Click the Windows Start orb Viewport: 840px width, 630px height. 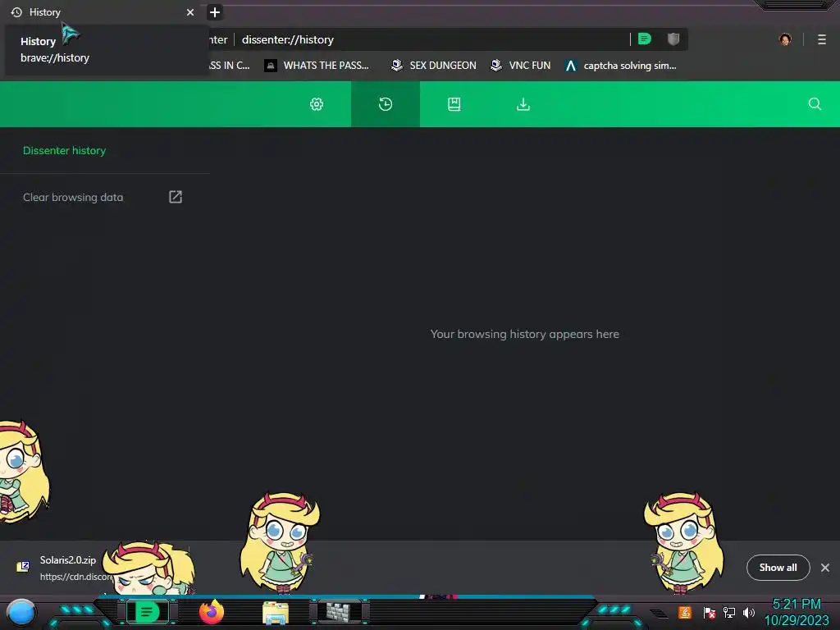point(21,612)
